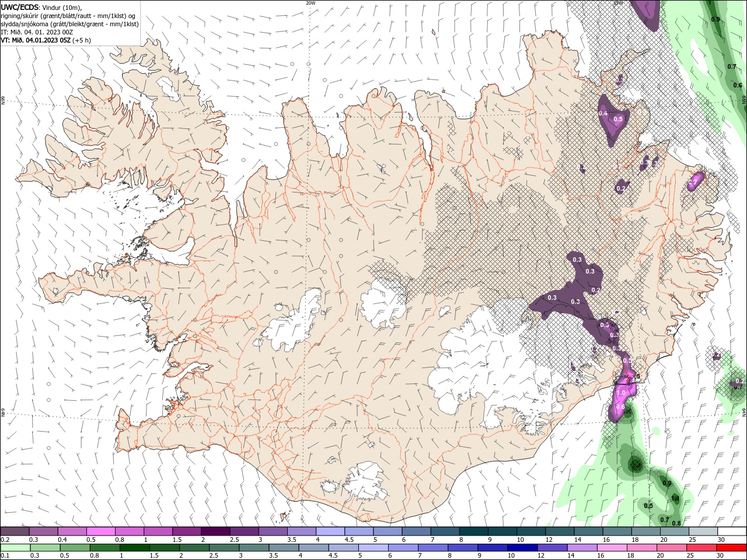Pick the bright red swatch labeled 30 in lower legend
Viewport: 747px width, 560px height.
(x=731, y=548)
